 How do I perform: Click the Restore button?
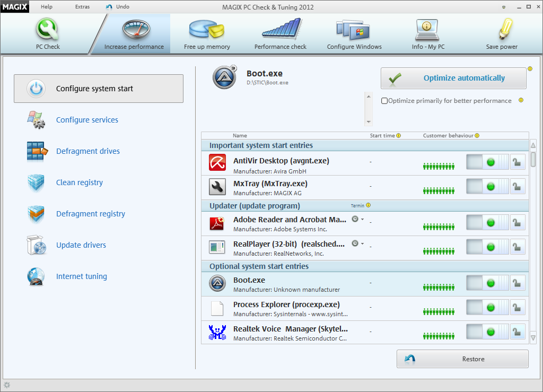coord(462,359)
